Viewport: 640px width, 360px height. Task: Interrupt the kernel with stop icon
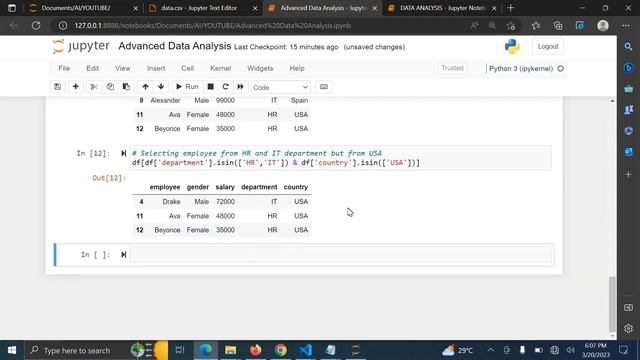coord(211,87)
